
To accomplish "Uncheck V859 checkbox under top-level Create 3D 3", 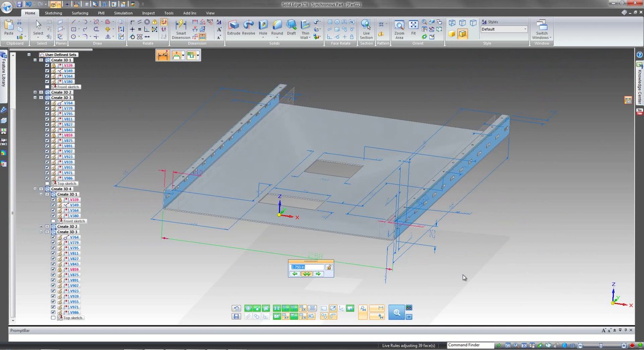I will tap(47, 135).
